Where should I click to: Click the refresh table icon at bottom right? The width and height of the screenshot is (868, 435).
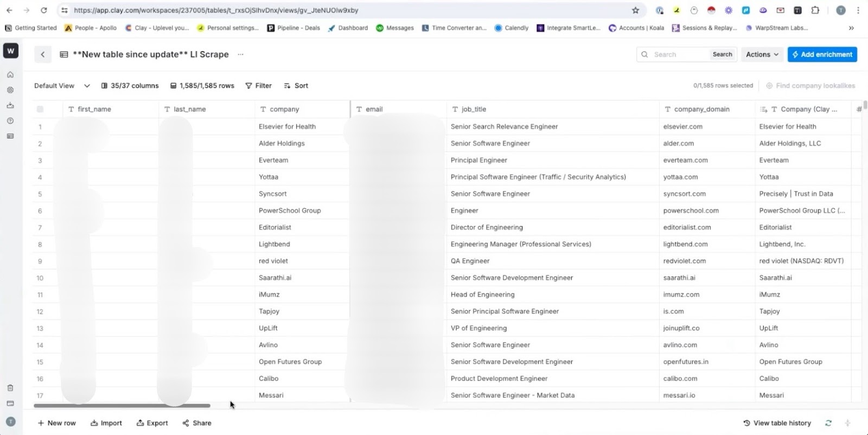pos(828,423)
